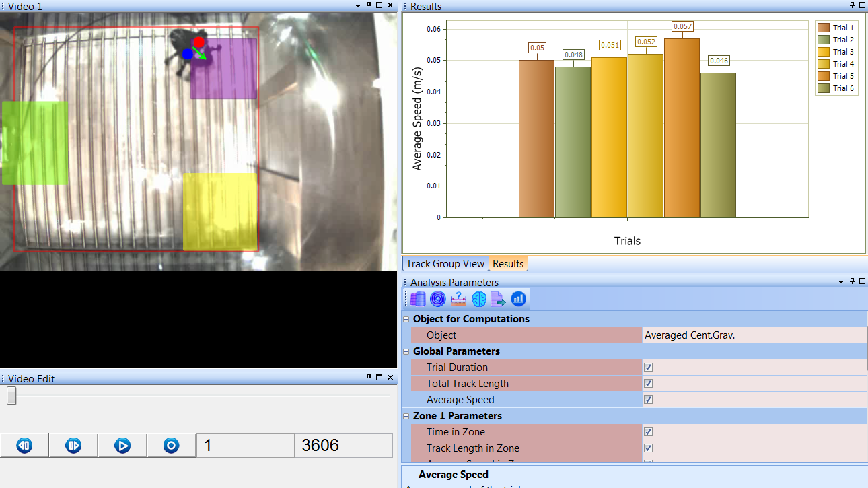Screen dimensions: 868x488
Task: Switch to the Track Group View tab
Action: (445, 264)
